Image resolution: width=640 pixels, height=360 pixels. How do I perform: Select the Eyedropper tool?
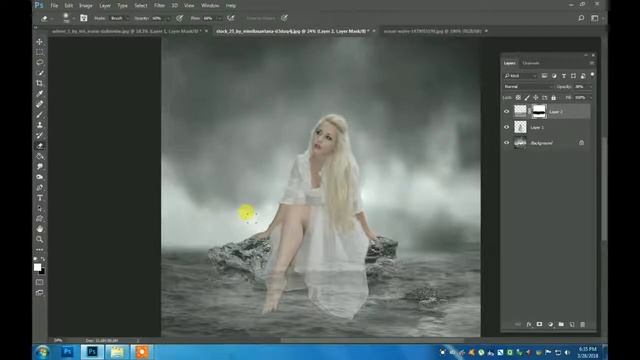40,93
